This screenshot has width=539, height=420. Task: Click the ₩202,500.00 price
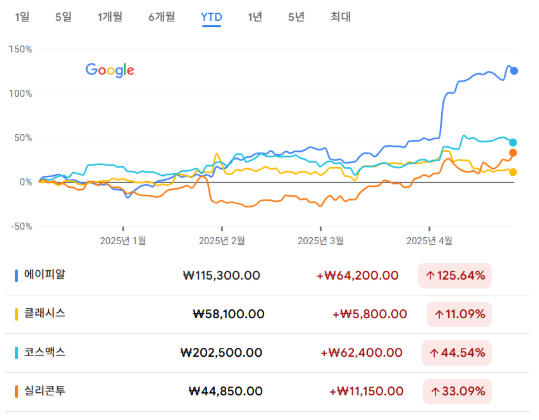[221, 353]
